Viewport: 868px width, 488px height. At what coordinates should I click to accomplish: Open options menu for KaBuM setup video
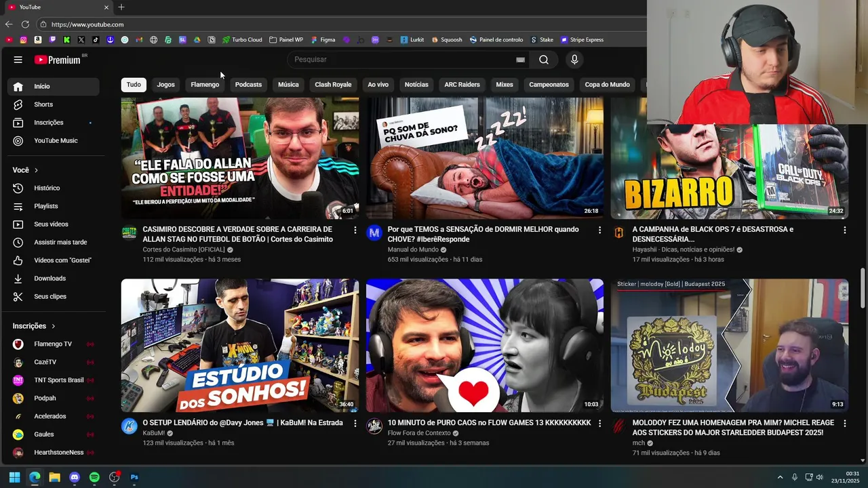[355, 424]
